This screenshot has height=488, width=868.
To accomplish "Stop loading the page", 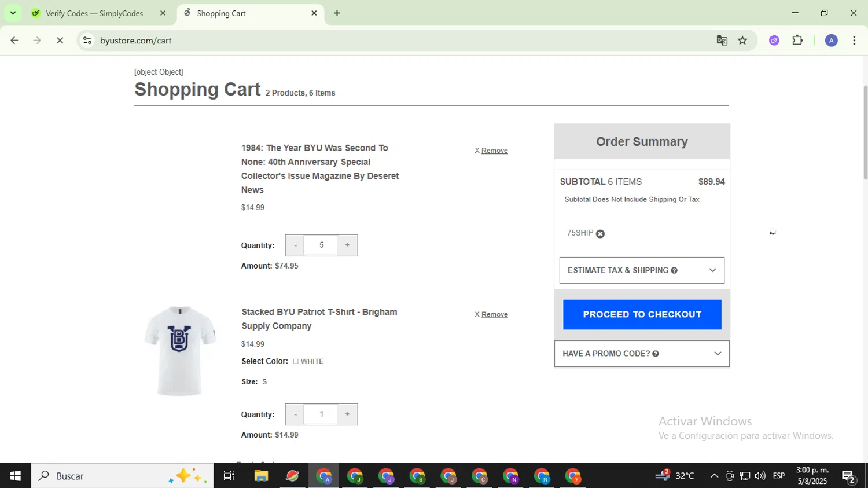I will coord(60,41).
